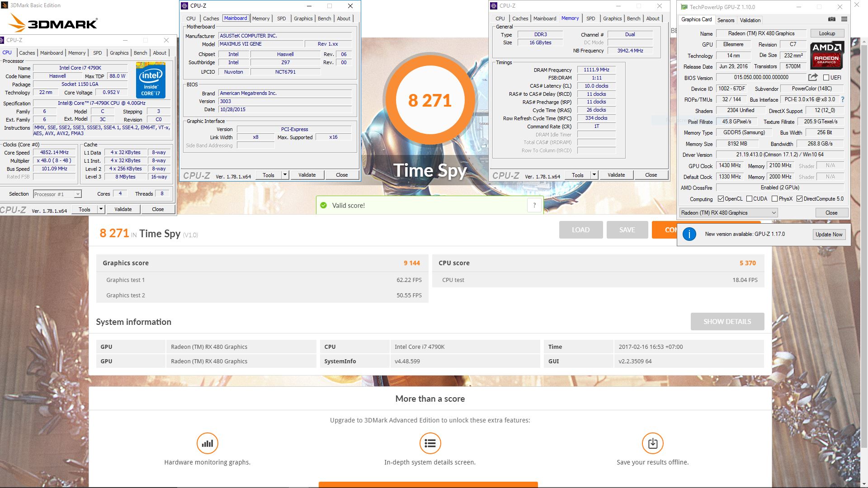Click the DRAM Frequency value 1111.9 MHz
This screenshot has width=868, height=488.
tap(596, 70)
